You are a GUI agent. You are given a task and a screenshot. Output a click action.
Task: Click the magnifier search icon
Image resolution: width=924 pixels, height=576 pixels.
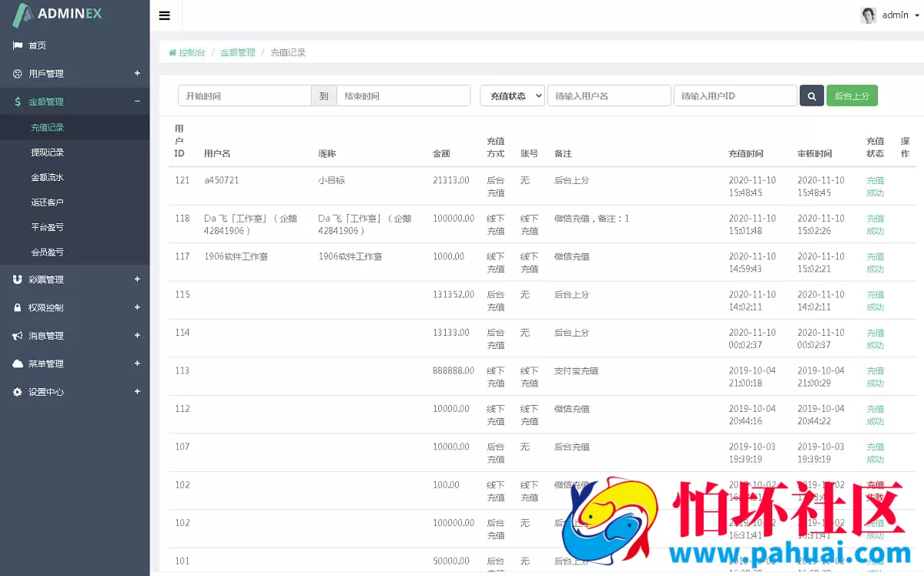[x=812, y=95]
